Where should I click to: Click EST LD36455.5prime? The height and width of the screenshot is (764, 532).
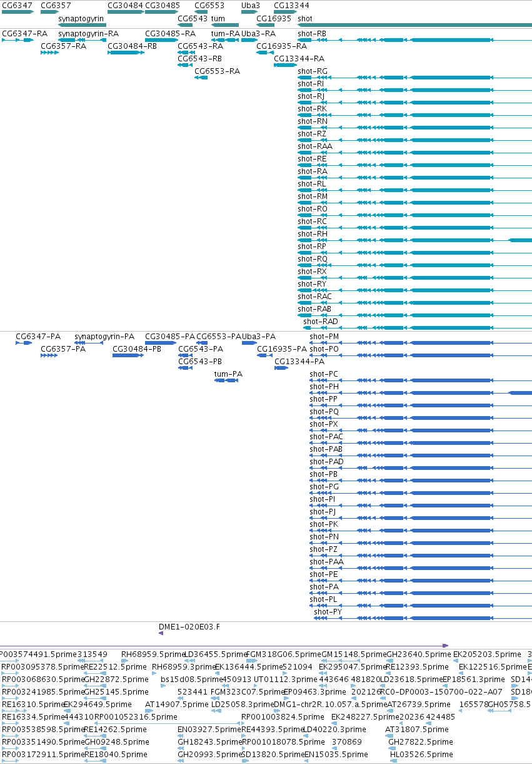point(216,654)
